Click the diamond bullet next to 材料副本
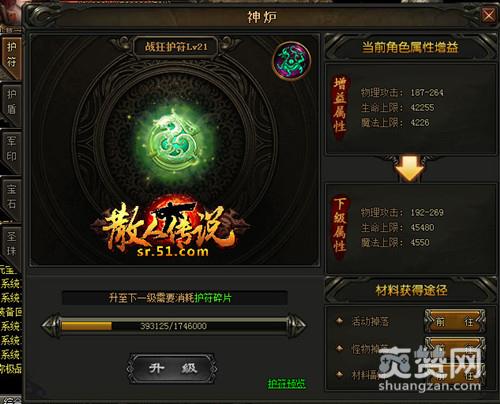Viewport: 500px width, 404px height. click(x=340, y=374)
